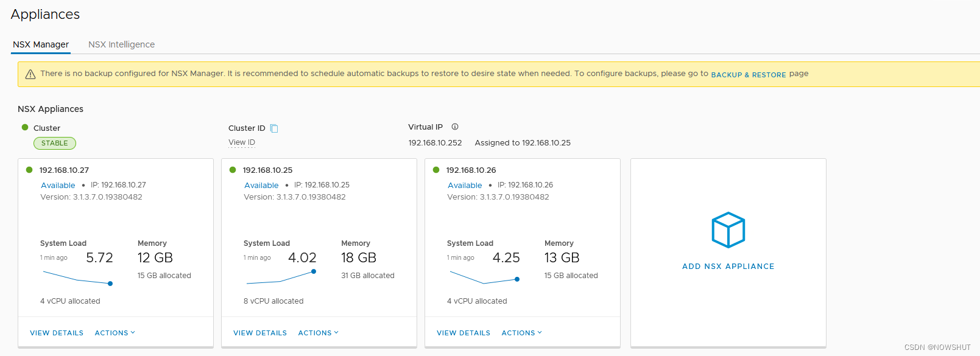Click the green status dot for 192.168.10.25
This screenshot has width=980, height=356.
tap(233, 170)
